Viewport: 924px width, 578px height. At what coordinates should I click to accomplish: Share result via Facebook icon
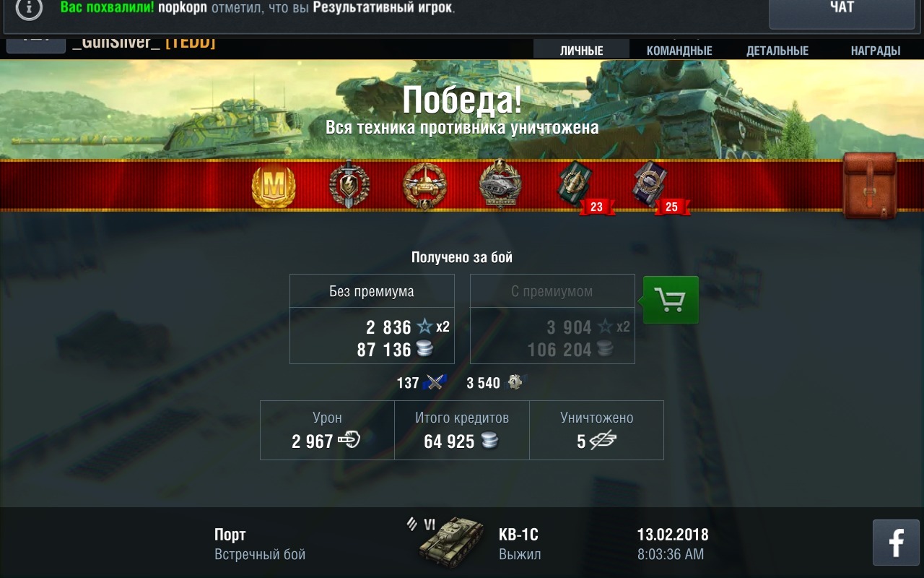tap(896, 542)
